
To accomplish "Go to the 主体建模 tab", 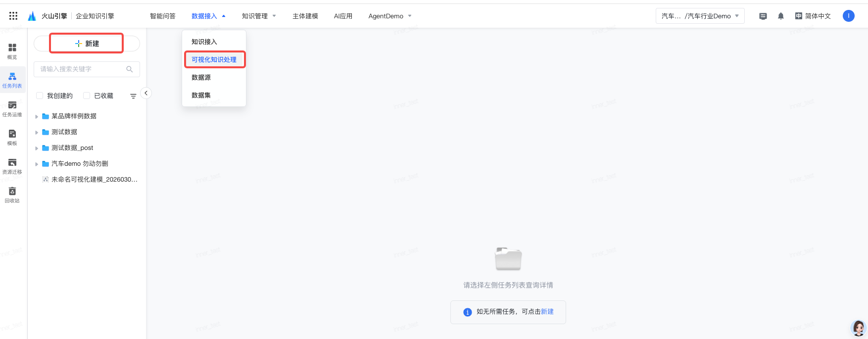I will (305, 16).
